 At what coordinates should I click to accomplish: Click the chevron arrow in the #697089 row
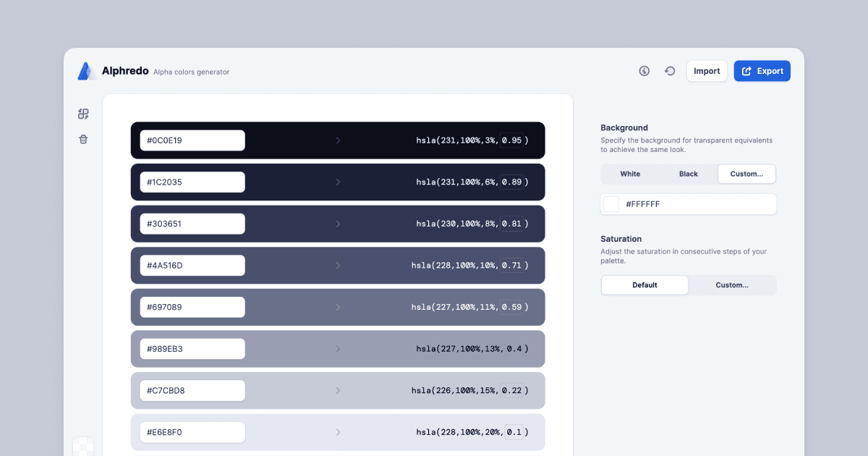[338, 307]
